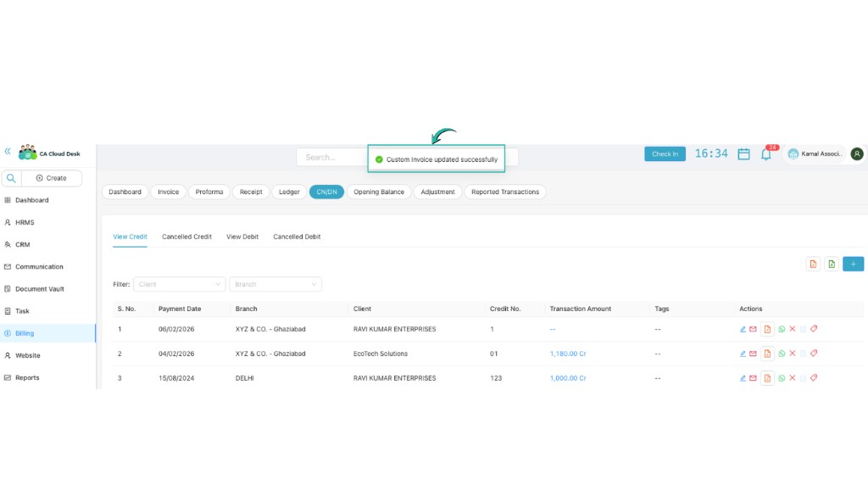
Task: Edit the RAVI KUMAR ENTERPRISES credit note
Action: (743, 329)
